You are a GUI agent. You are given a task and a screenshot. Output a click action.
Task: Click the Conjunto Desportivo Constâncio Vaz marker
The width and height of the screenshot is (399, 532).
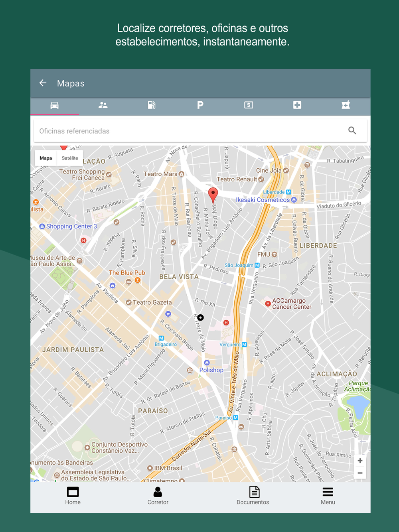click(x=87, y=447)
